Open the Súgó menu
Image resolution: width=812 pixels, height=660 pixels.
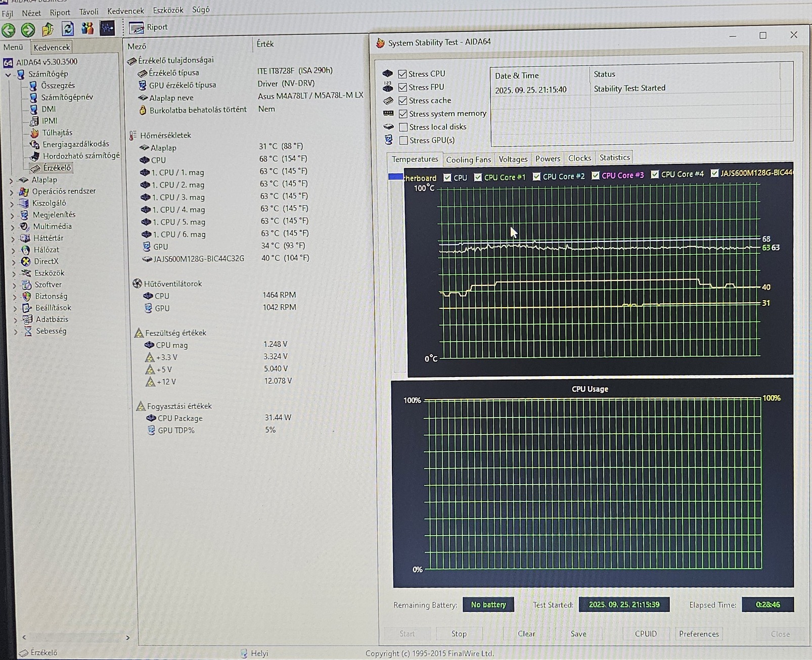pyautogui.click(x=201, y=10)
